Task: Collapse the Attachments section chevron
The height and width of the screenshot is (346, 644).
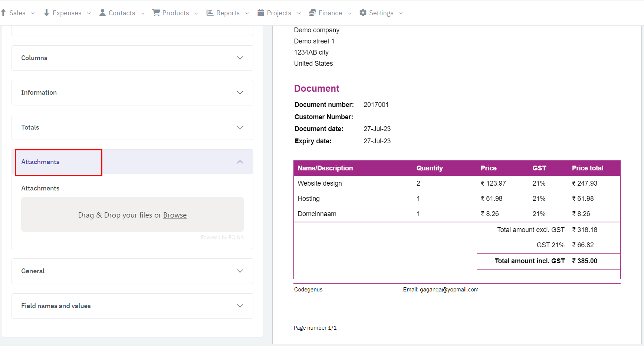Action: (240, 162)
